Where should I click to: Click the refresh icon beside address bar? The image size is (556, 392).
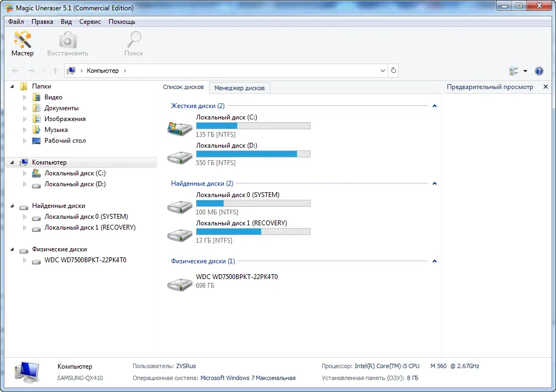point(393,70)
